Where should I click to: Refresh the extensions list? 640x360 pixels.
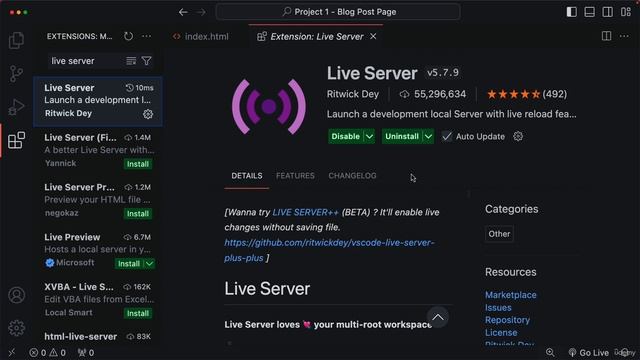tap(129, 36)
